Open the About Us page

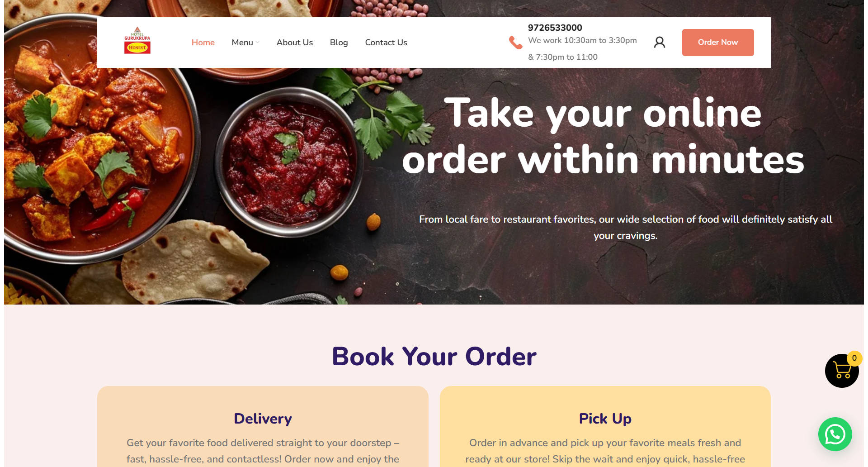(x=295, y=43)
